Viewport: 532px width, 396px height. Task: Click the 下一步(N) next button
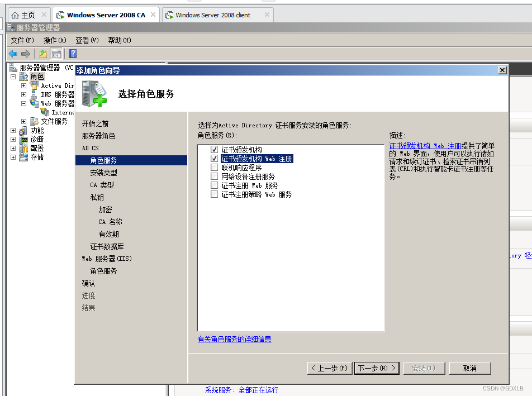pos(377,368)
